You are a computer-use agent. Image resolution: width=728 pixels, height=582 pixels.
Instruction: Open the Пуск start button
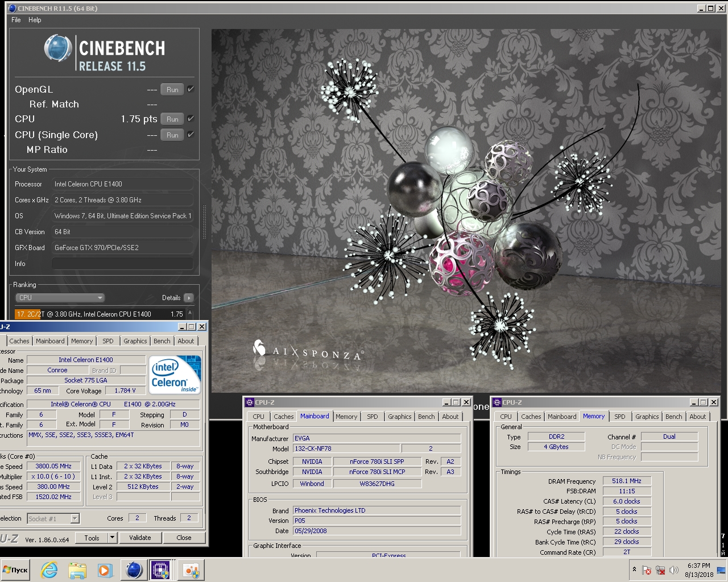(15, 570)
